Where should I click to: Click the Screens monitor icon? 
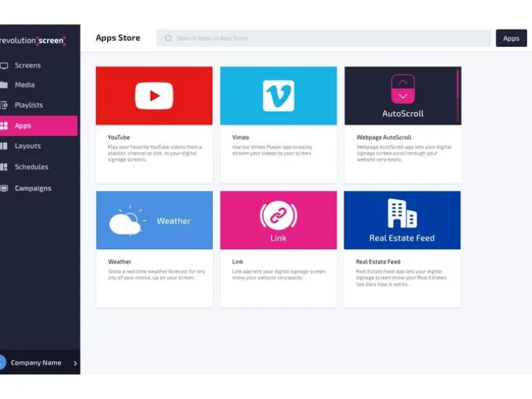pyautogui.click(x=3, y=66)
